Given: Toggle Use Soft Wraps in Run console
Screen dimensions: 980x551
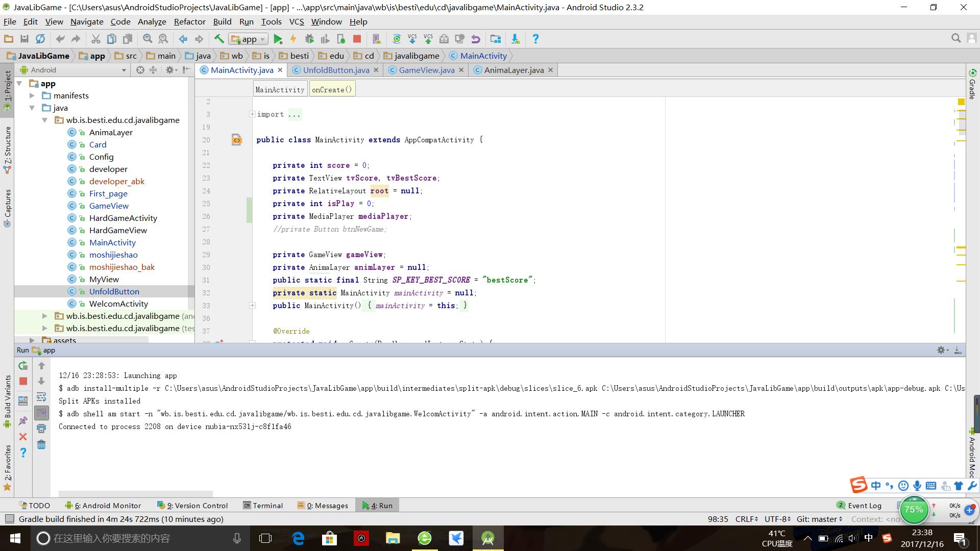Looking at the screenshot, I should [x=41, y=397].
